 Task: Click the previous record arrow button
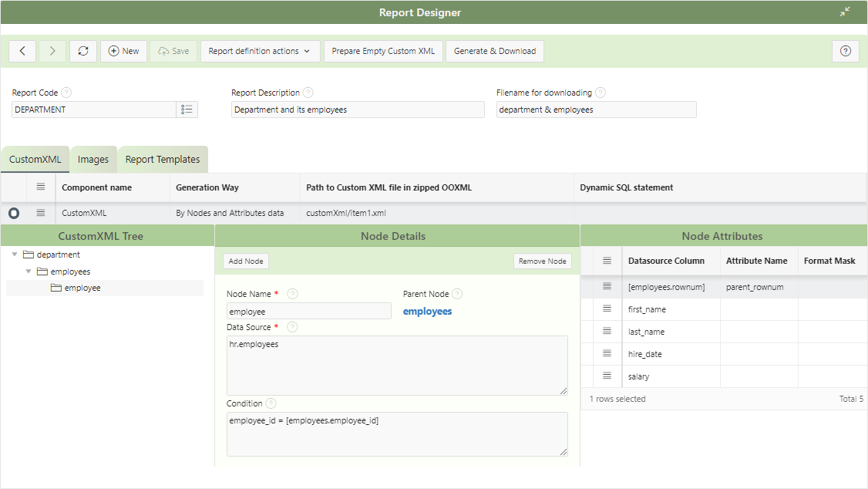click(x=22, y=51)
